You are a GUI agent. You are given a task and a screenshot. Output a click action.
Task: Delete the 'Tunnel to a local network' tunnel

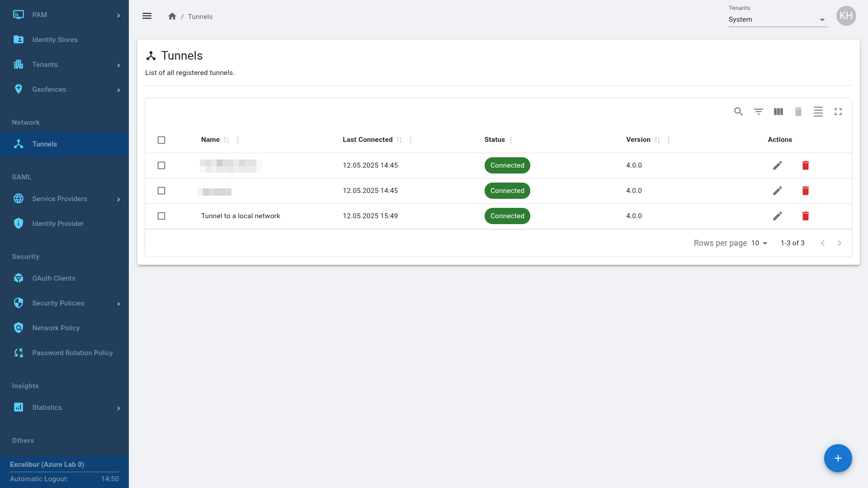click(x=805, y=216)
